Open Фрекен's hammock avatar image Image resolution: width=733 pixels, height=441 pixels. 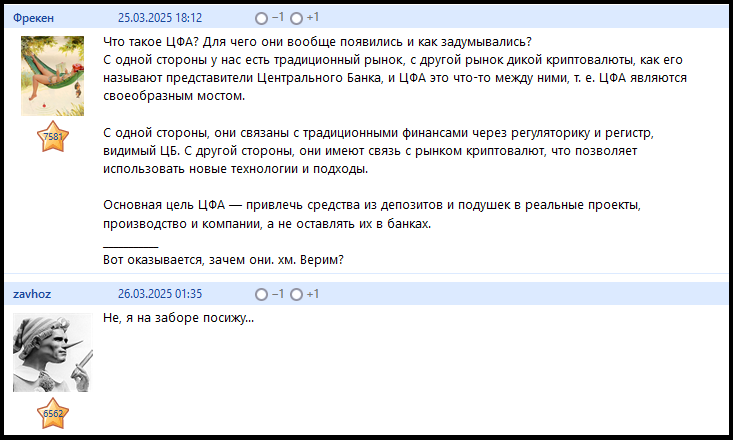point(52,76)
